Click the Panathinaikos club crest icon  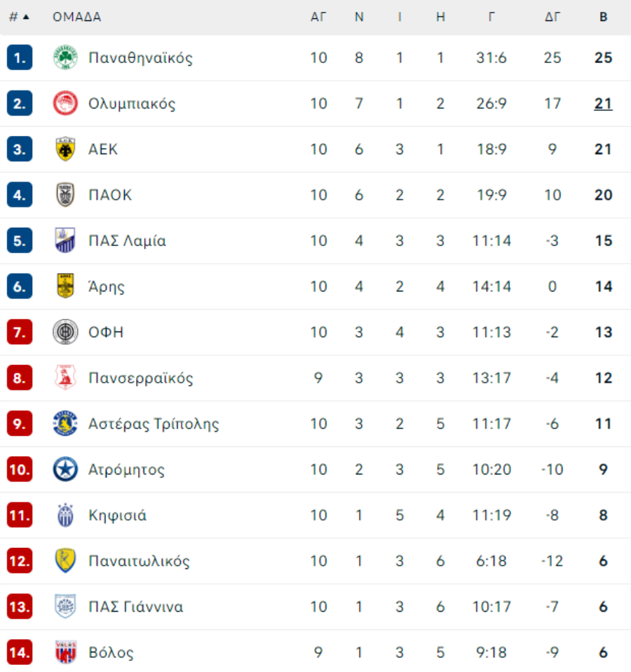click(x=65, y=57)
